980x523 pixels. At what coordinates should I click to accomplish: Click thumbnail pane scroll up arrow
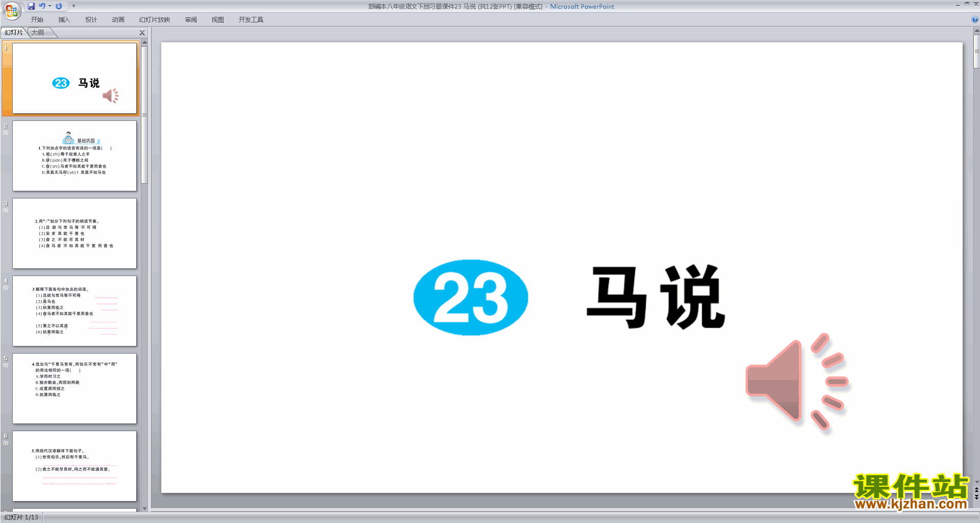144,42
